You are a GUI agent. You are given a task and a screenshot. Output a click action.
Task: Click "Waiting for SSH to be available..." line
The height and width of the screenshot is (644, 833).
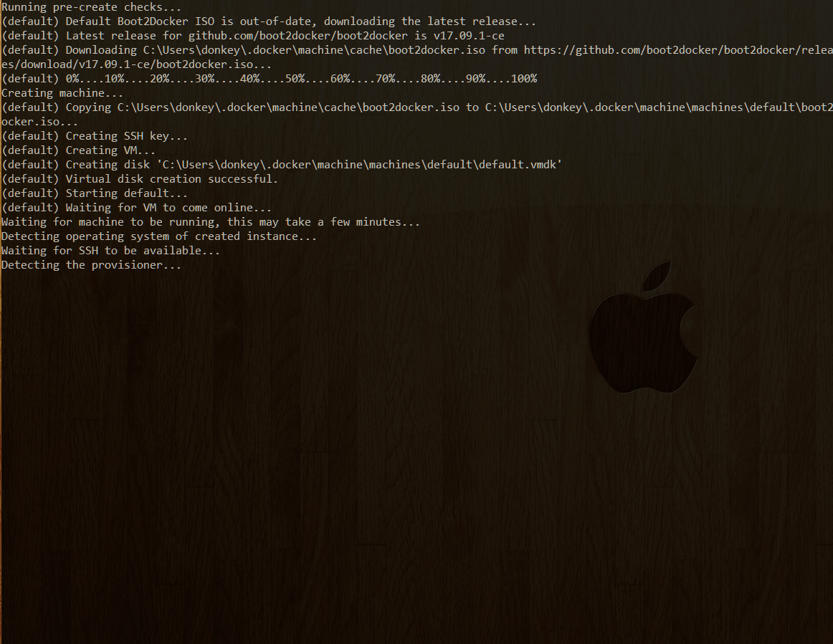pyautogui.click(x=110, y=251)
